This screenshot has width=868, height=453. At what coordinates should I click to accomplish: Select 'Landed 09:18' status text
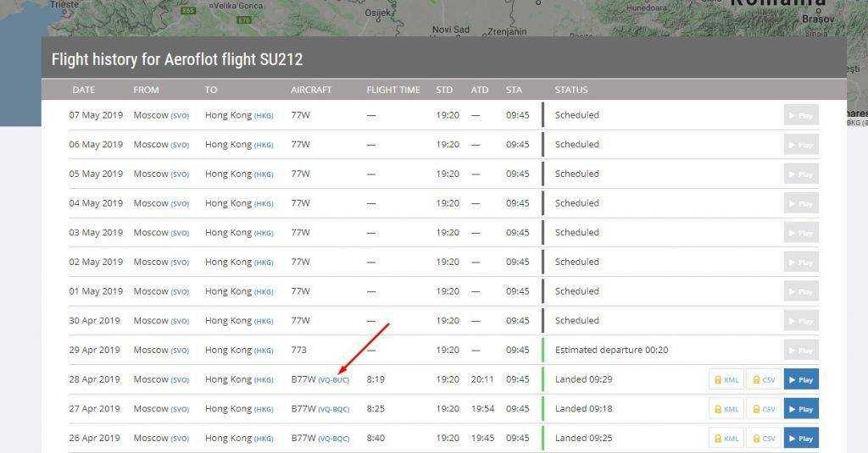click(583, 409)
